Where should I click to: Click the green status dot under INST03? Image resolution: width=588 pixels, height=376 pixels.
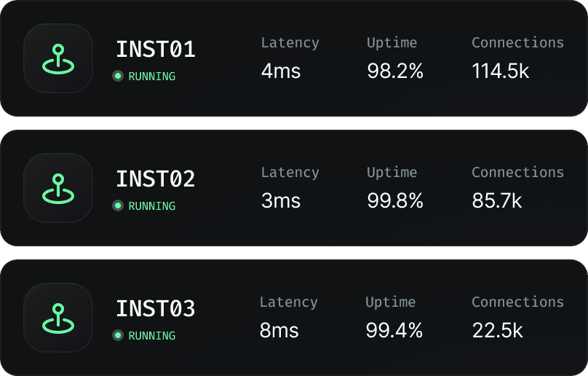(118, 335)
